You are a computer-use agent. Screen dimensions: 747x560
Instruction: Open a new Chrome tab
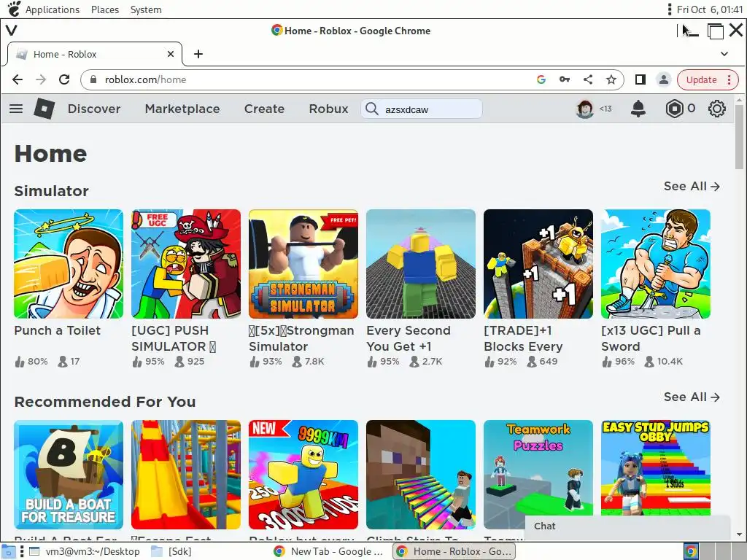198,54
